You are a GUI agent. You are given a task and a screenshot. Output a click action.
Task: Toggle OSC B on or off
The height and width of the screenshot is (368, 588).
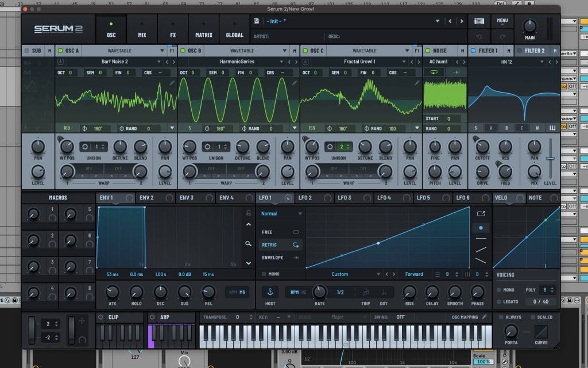click(x=184, y=51)
